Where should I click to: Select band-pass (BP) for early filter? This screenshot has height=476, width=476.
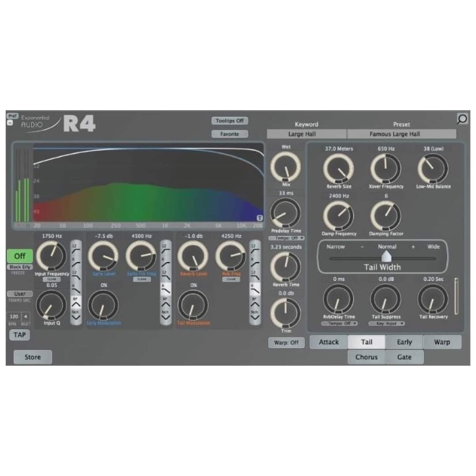pos(165,302)
